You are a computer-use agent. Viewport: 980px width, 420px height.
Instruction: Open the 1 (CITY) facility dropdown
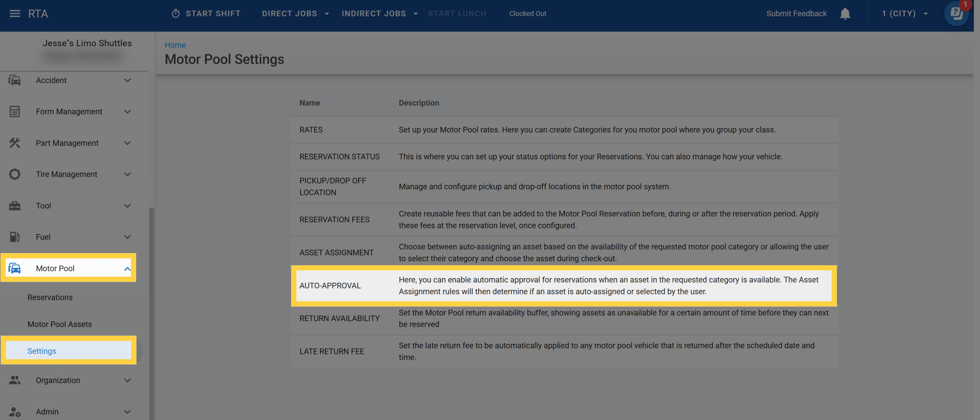904,14
